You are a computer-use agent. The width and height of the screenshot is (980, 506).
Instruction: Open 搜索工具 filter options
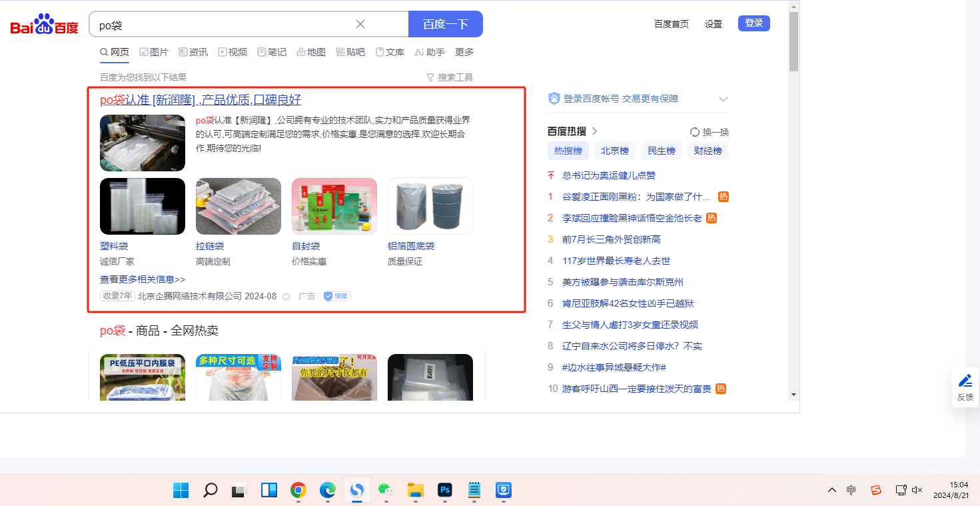pos(450,77)
